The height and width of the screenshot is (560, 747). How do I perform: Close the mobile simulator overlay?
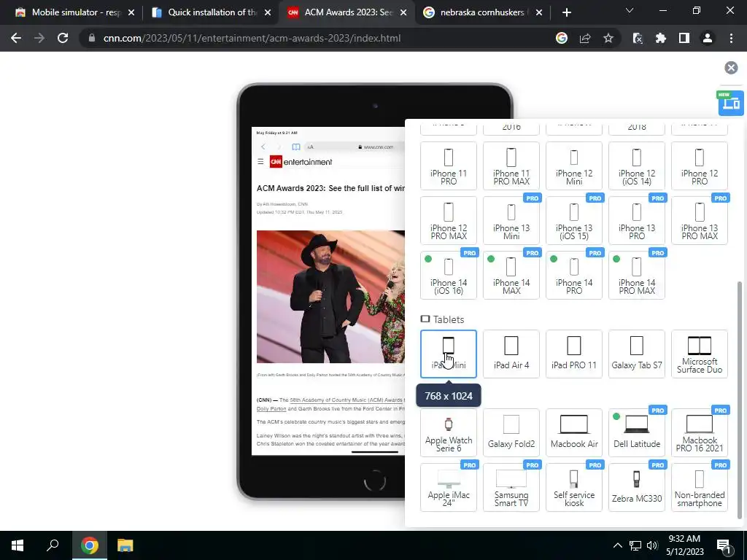(x=731, y=68)
